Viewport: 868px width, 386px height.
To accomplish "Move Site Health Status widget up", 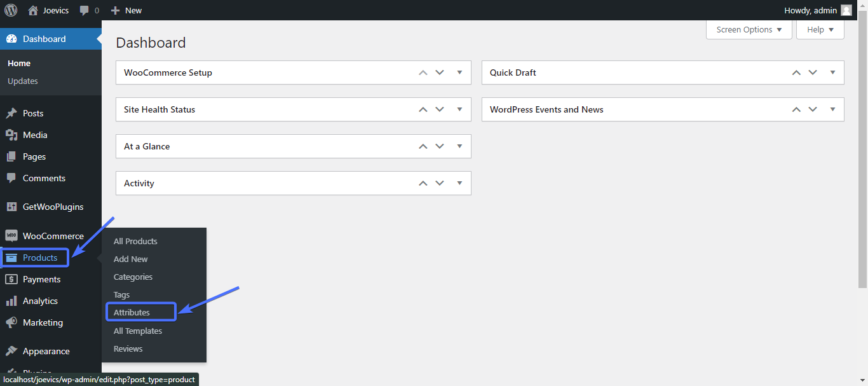I will coord(423,109).
